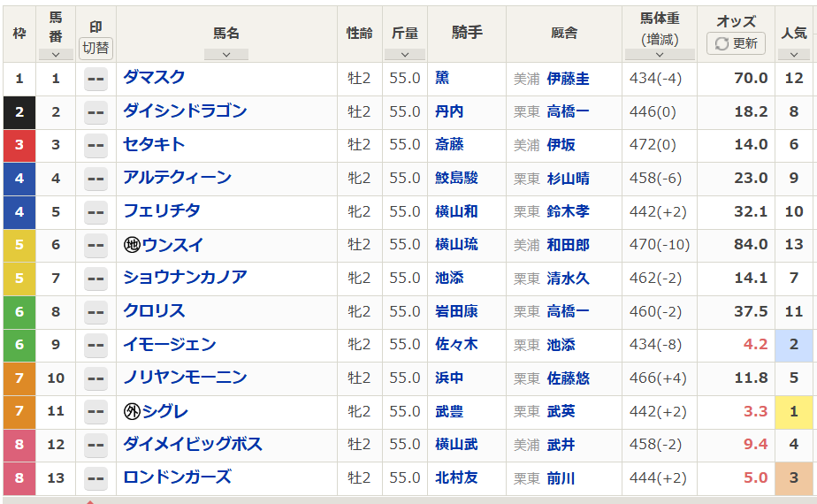This screenshot has height=504, width=817.
Task: Open trainer 清水久 stable link
Action: click(568, 279)
